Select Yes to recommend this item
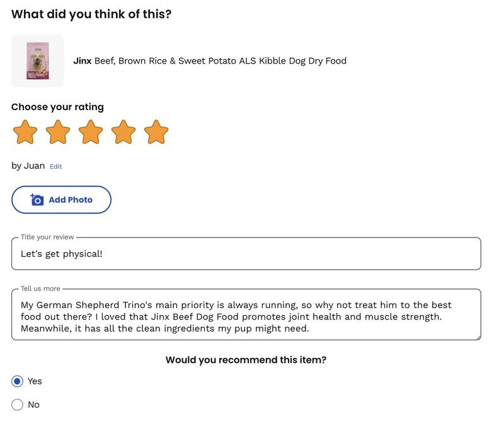This screenshot has width=504, height=434. coord(18,381)
